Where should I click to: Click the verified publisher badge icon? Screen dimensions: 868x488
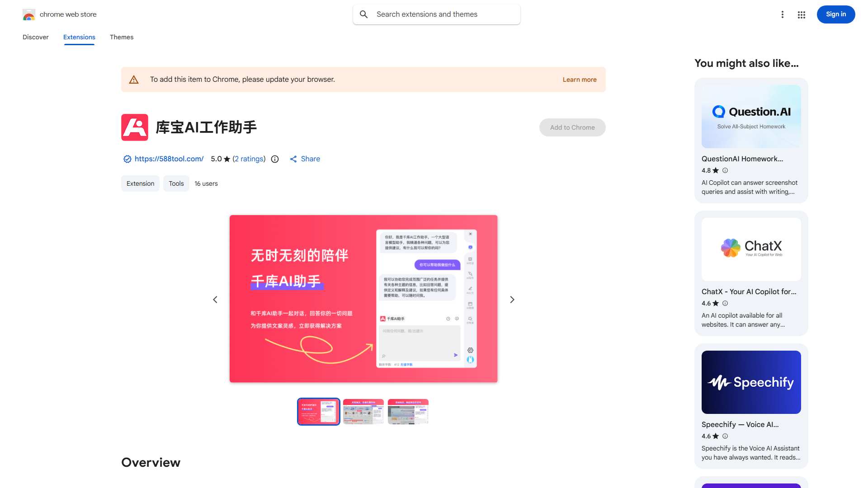(127, 159)
